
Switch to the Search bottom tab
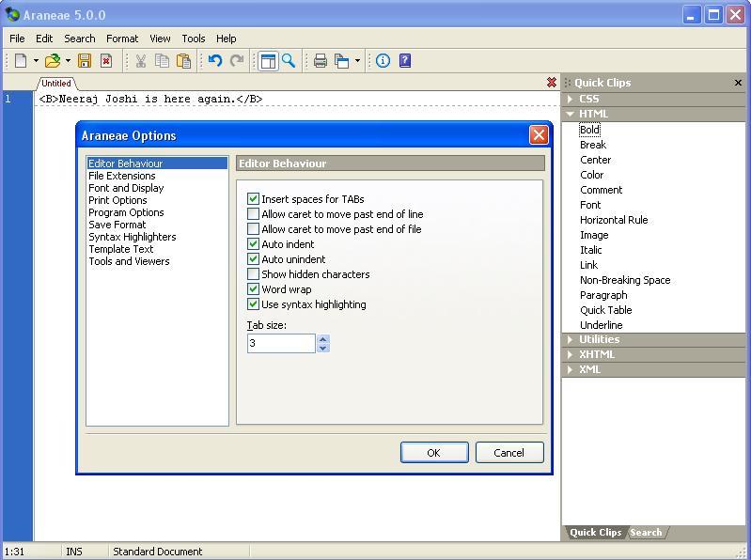coord(646,532)
